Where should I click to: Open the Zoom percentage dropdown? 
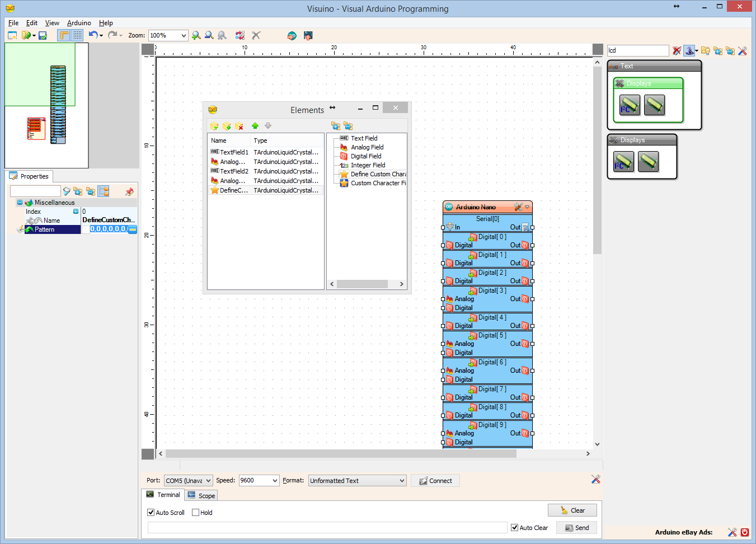(183, 35)
